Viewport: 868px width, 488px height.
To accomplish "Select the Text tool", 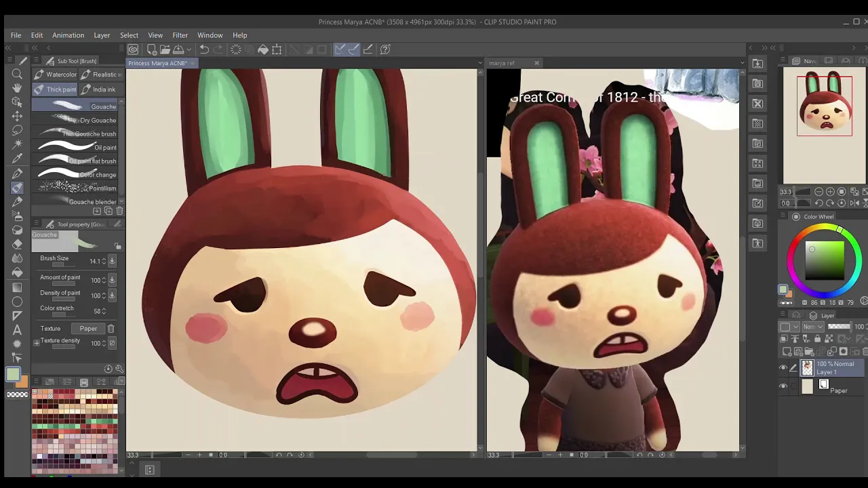I will 18,330.
